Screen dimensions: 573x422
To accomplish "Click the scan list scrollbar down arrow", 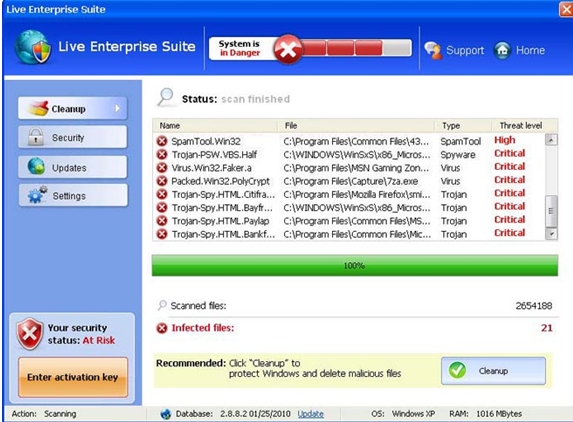I will 551,234.
